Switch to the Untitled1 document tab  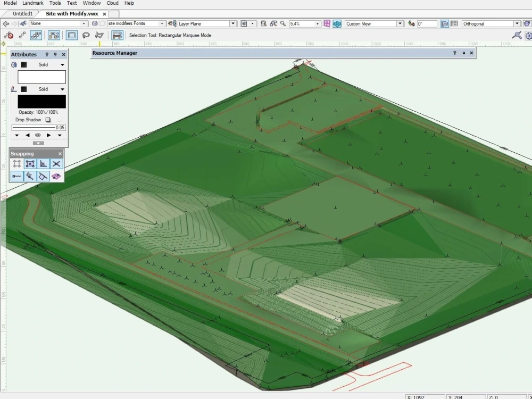pos(23,14)
